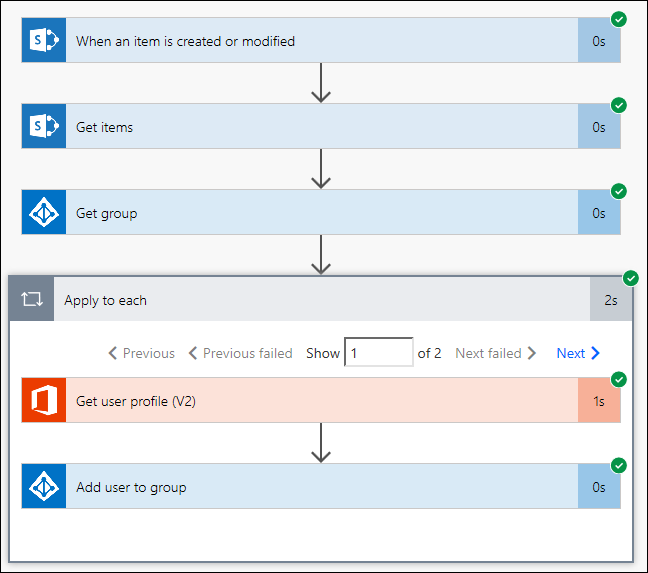Viewport: 648px width, 573px height.
Task: Jump to Next failed iteration
Action: pyautogui.click(x=495, y=353)
